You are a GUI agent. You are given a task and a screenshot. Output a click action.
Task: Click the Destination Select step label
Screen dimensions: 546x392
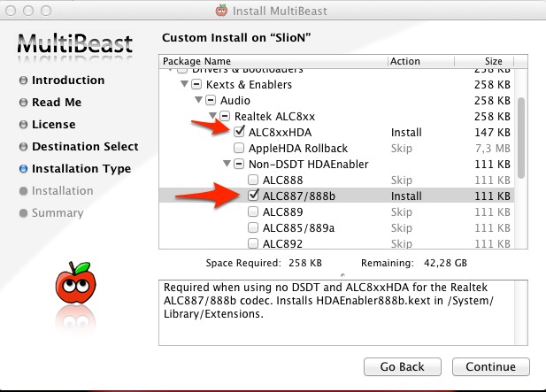(x=85, y=146)
